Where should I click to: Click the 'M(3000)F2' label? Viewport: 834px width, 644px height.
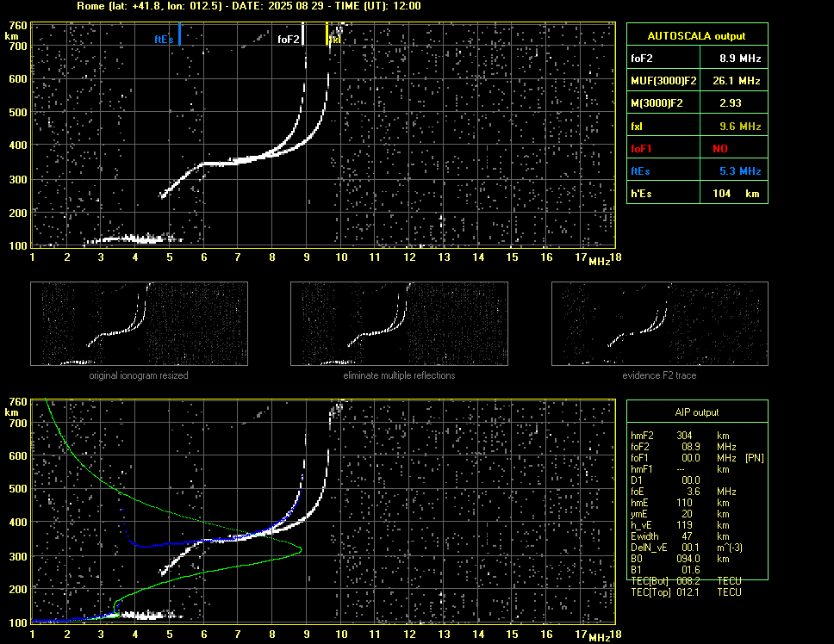[657, 103]
